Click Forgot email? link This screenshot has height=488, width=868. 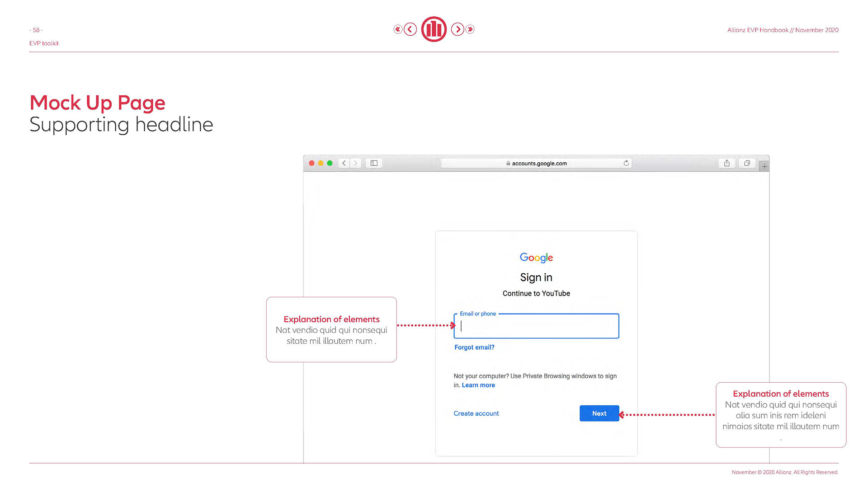474,347
